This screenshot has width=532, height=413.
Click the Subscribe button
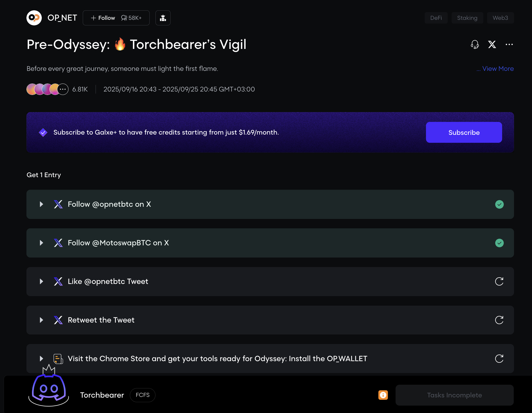click(x=464, y=132)
